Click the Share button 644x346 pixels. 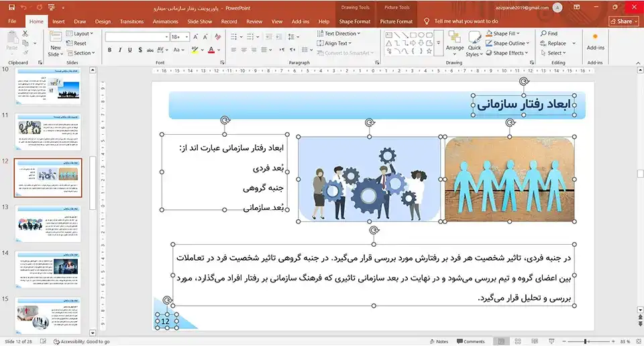pos(623,21)
